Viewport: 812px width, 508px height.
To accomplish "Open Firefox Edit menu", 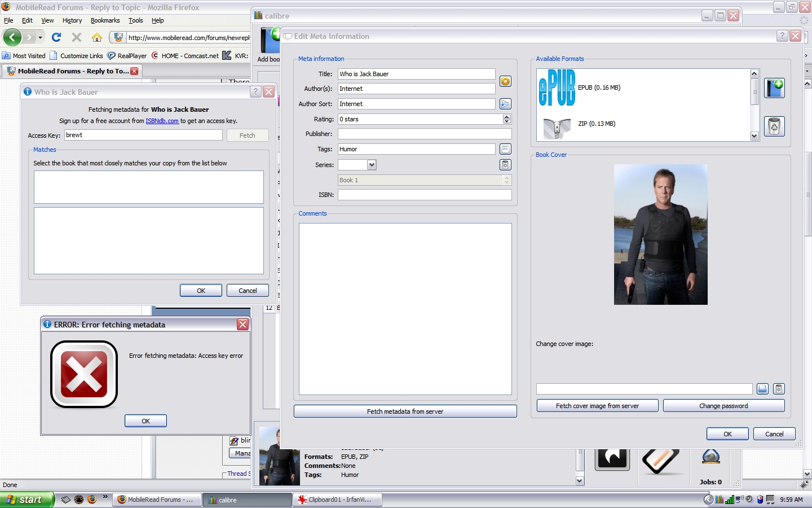I will [27, 20].
